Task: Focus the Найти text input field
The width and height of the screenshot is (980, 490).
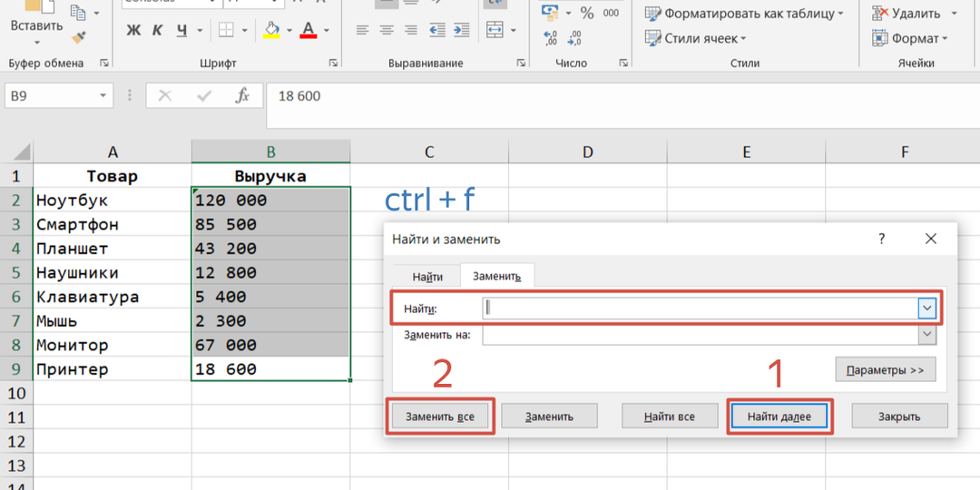Action: pos(700,308)
